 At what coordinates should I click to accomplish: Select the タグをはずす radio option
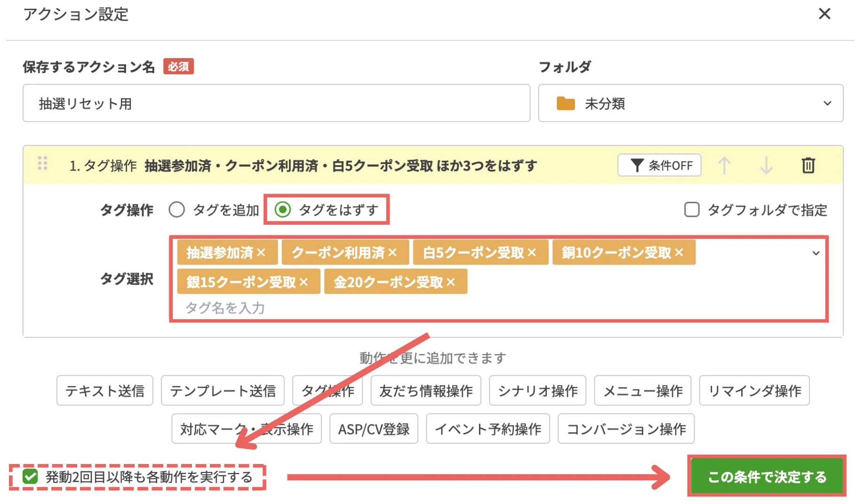tap(282, 210)
